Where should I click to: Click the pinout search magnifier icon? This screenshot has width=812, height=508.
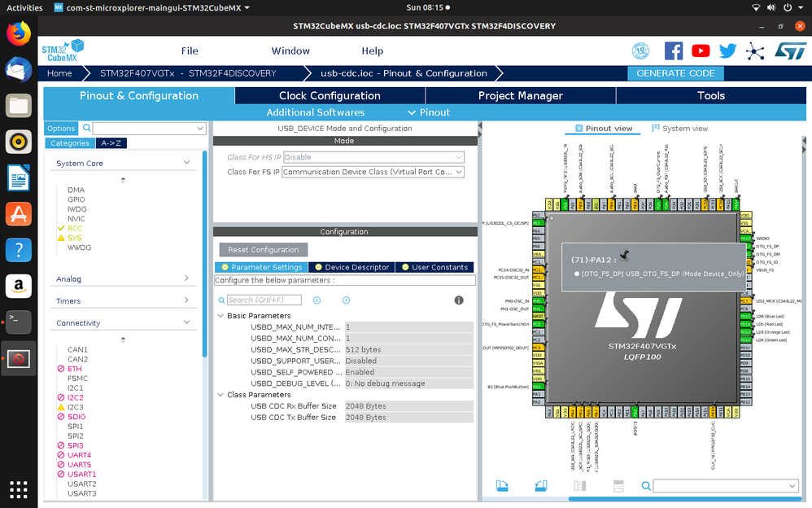(646, 486)
